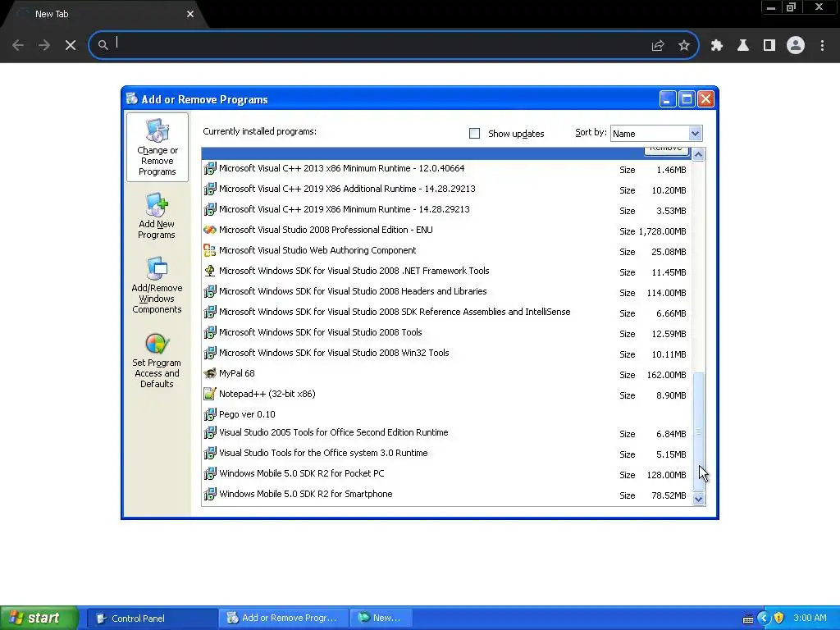Click the share page icon in address bar
The width and height of the screenshot is (840, 630).
658,46
